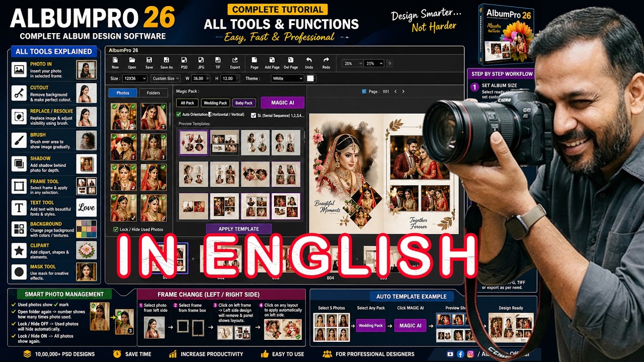The height and width of the screenshot is (362, 644).
Task: Click the SET ALBUM SIZE step text
Action: pos(500,85)
